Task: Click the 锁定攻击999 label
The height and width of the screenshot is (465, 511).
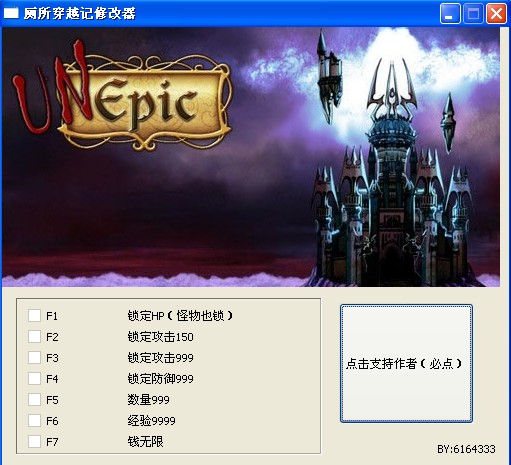Action: (x=160, y=358)
